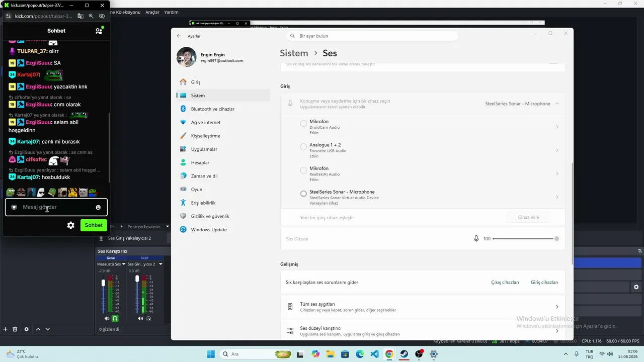Switch to OBS Studio on the taskbar

point(419,354)
